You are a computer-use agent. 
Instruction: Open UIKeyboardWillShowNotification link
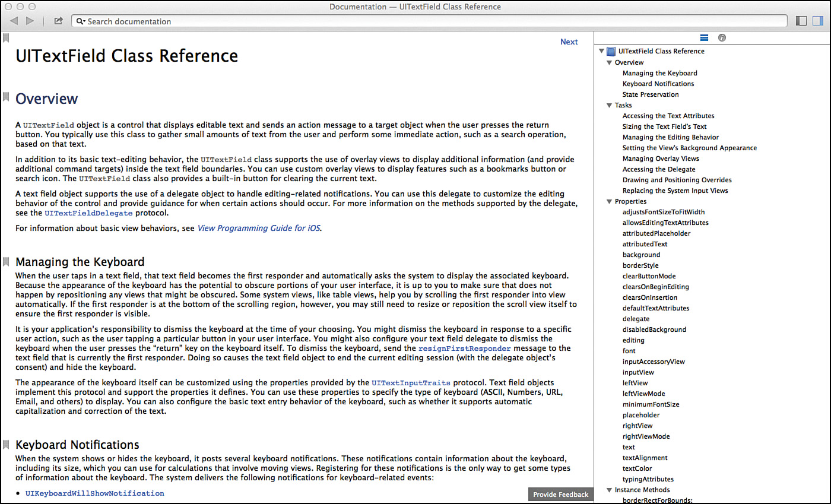coord(94,493)
